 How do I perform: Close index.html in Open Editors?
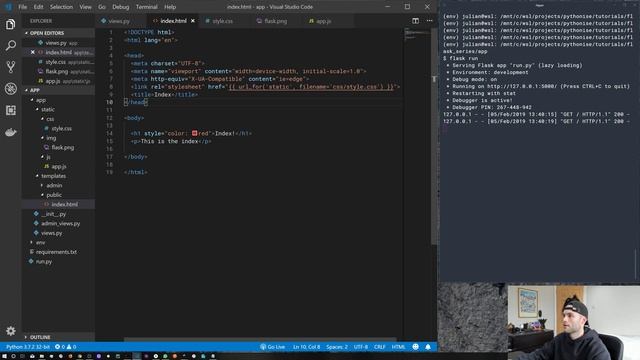point(33,52)
